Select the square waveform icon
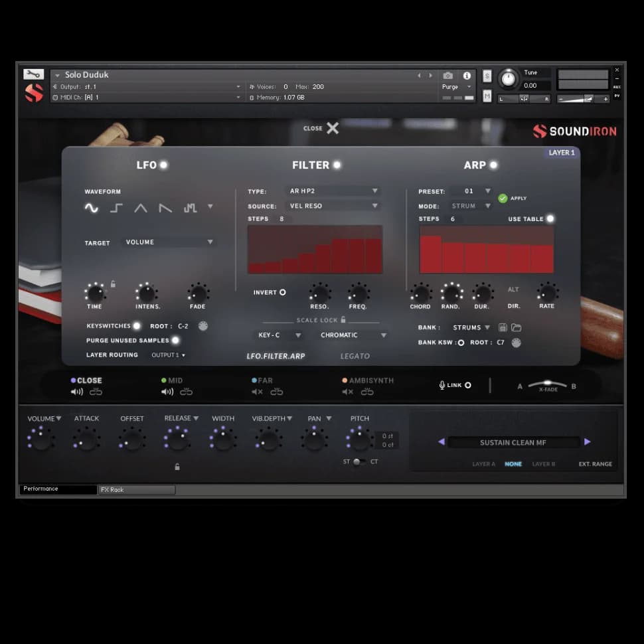Image resolution: width=644 pixels, height=644 pixels. pyautogui.click(x=116, y=208)
